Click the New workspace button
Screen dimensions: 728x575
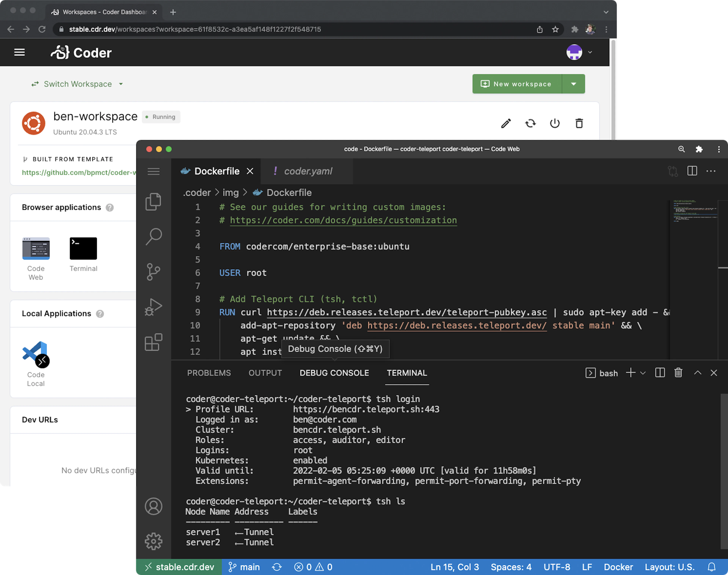pos(517,84)
